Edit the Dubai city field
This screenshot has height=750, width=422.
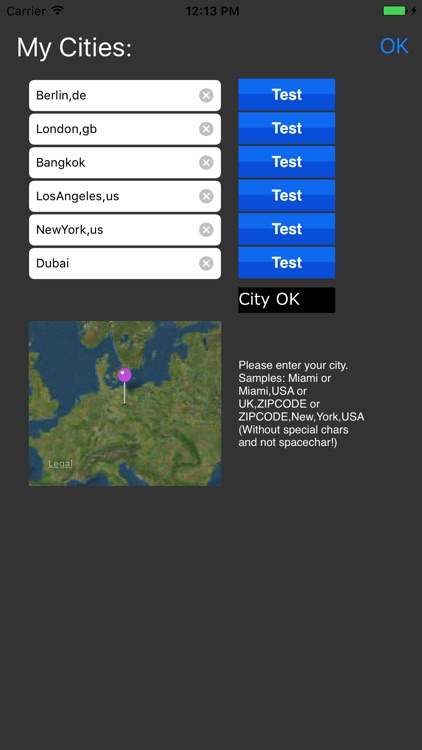[125, 264]
